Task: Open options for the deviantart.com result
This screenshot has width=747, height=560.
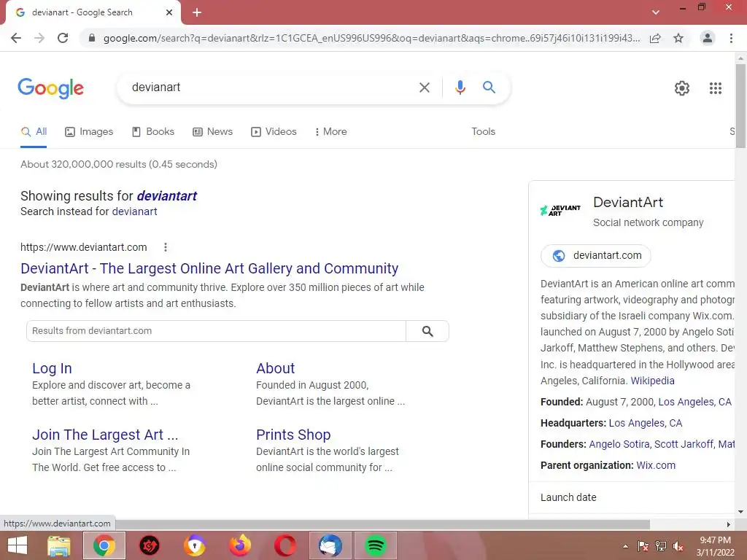Action: (x=166, y=247)
